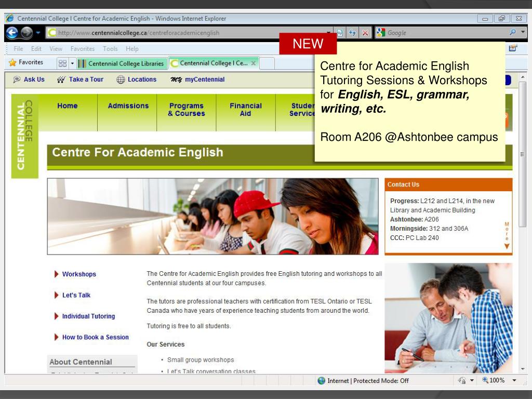The width and height of the screenshot is (532, 399).
Task: Click the command bar icon at right
Action: [513, 48]
